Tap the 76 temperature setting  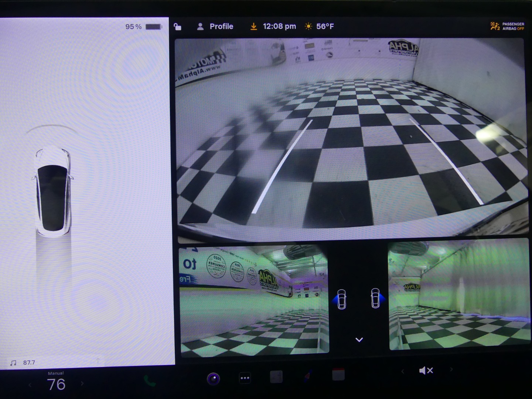point(56,384)
